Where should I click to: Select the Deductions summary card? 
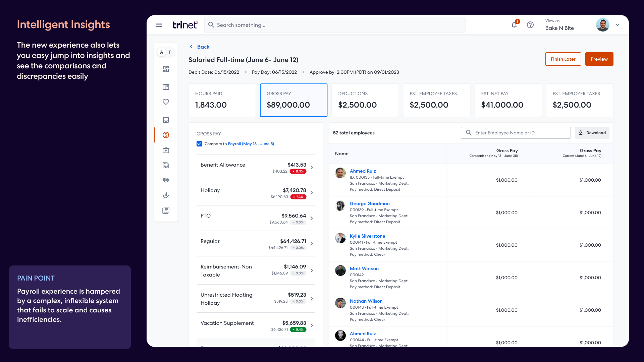365,100
